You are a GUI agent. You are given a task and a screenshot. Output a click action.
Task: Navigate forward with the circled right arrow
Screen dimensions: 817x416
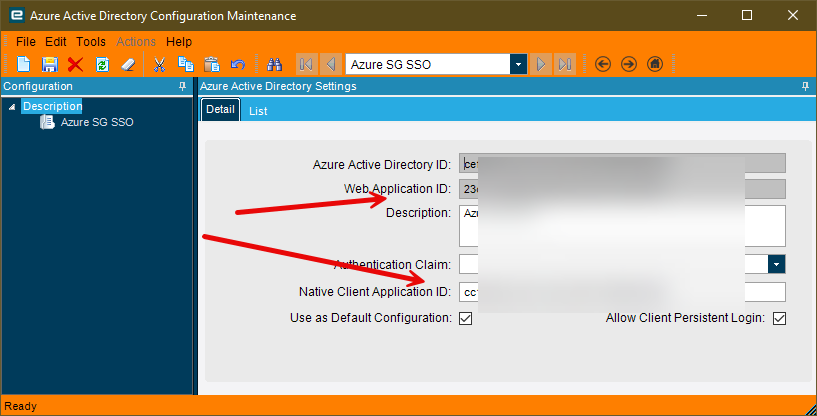coord(629,64)
